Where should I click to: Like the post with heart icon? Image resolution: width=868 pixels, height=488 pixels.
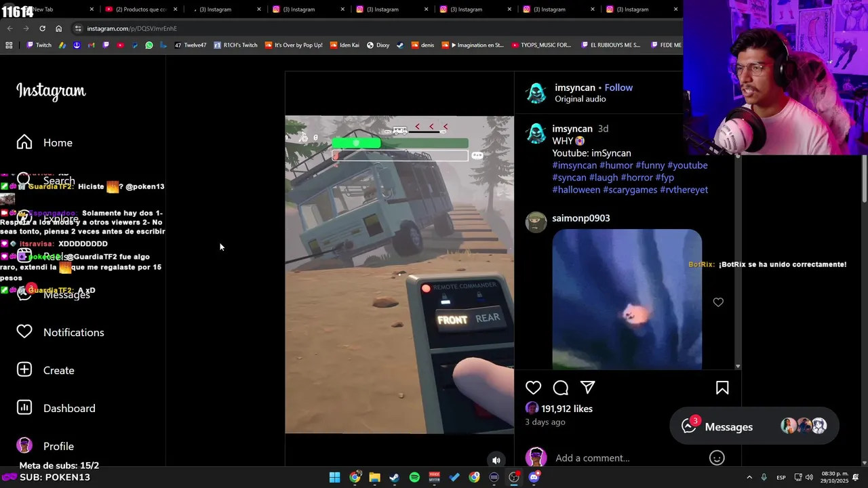pos(533,388)
